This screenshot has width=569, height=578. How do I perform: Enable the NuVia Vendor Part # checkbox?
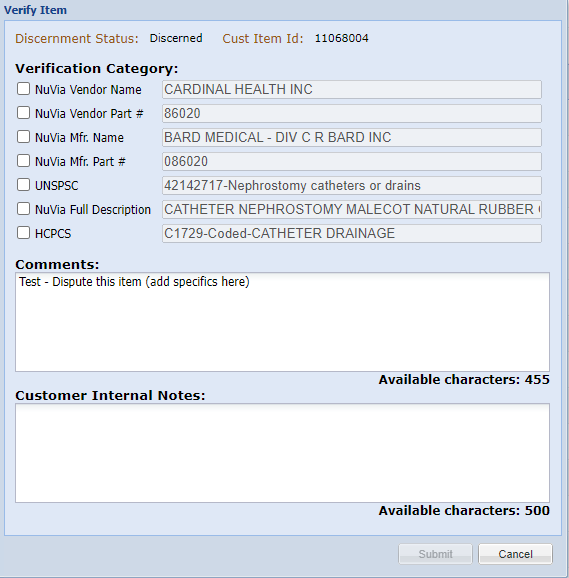tap(23, 113)
